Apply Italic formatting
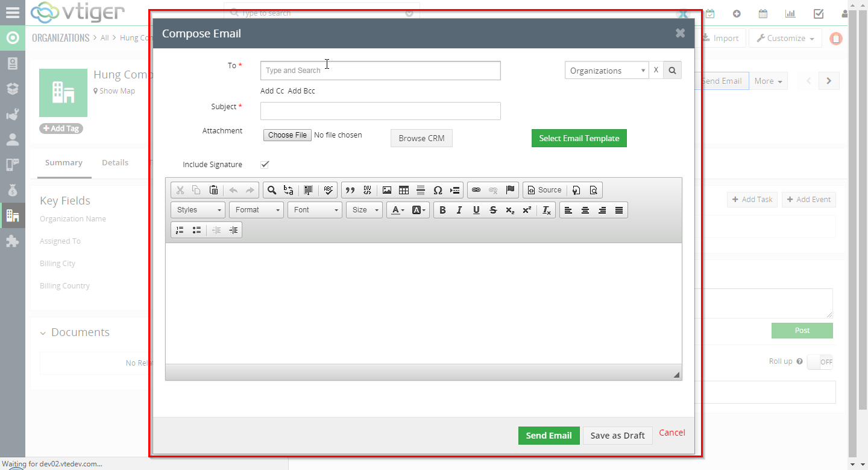The width and height of the screenshot is (868, 470). [x=459, y=210]
